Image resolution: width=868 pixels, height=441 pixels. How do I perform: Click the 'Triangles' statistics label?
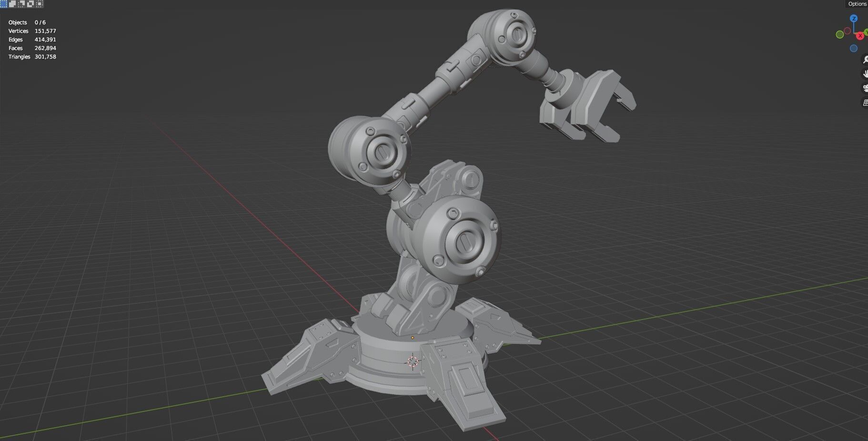pos(20,57)
